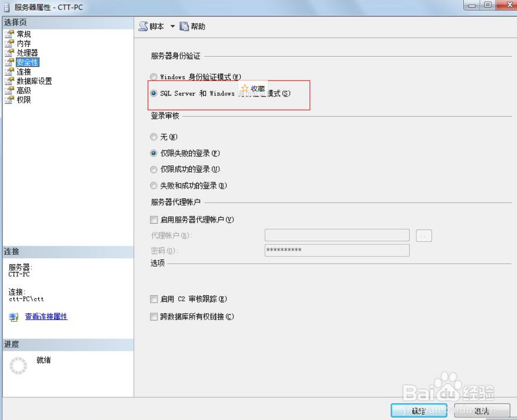Select the 处理器 page icon
This screenshot has width=517, height=420.
[9, 53]
